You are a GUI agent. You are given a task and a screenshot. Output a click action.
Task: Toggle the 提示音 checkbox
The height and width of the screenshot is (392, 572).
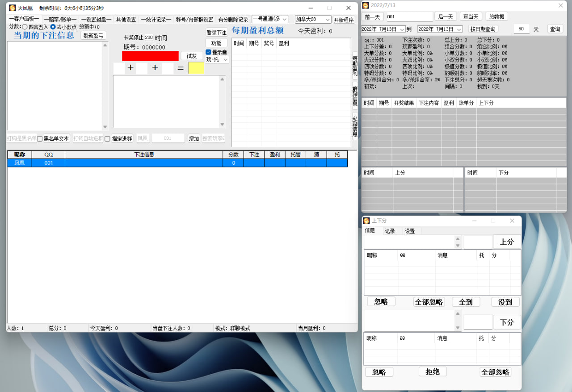coord(209,52)
